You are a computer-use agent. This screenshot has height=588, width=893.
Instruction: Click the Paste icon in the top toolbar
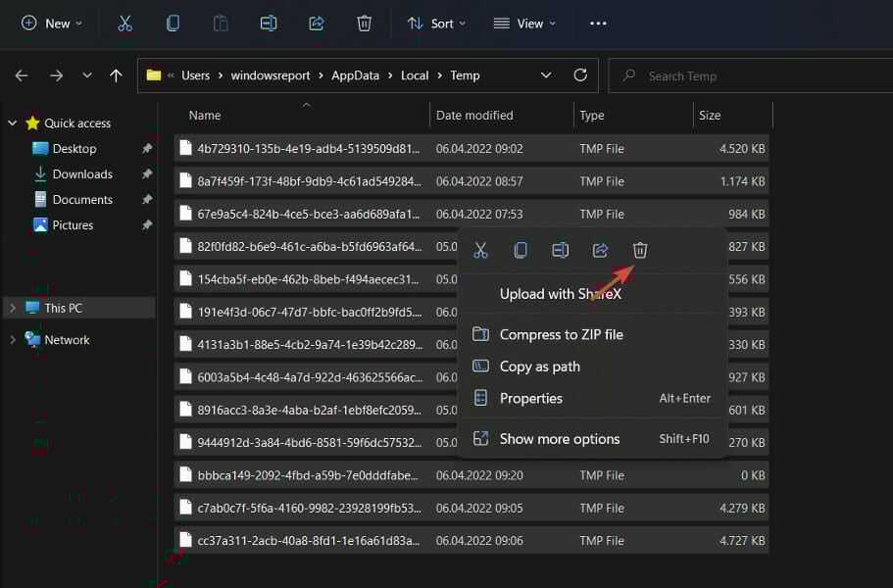[221, 24]
